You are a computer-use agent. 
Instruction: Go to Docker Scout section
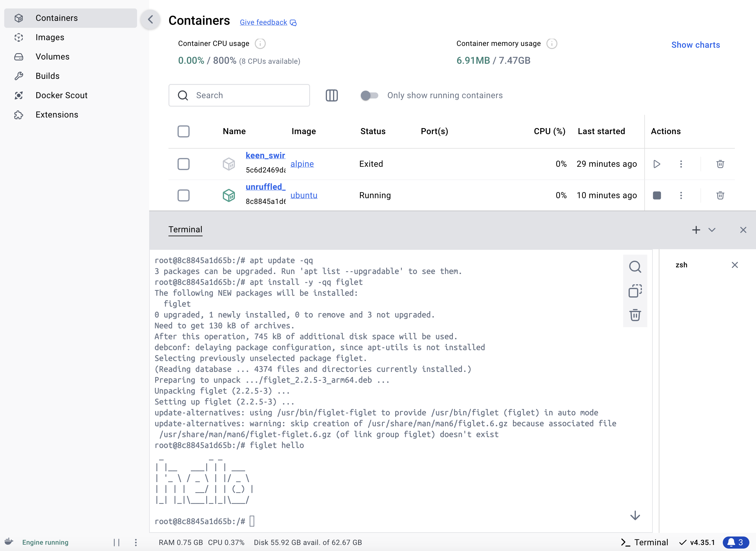pyautogui.click(x=61, y=95)
